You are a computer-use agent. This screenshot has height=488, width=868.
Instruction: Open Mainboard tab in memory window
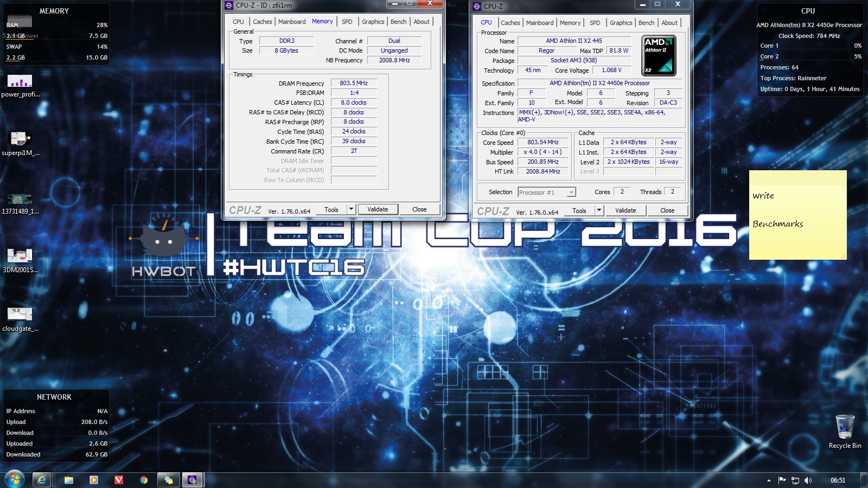click(x=292, y=22)
